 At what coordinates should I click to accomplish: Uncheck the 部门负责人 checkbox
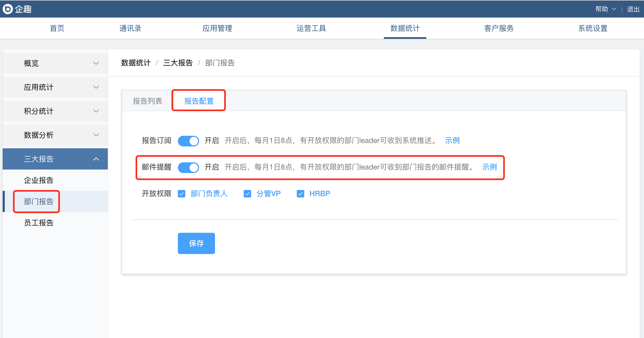tap(182, 194)
